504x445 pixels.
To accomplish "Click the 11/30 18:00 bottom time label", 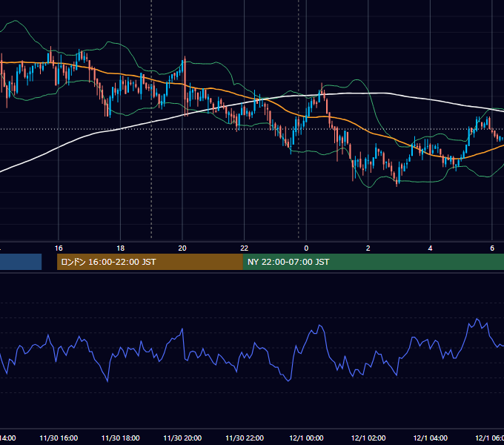I will click(121, 438).
